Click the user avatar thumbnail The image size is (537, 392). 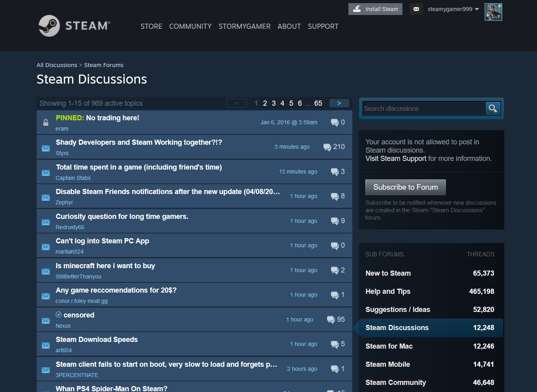pyautogui.click(x=493, y=12)
